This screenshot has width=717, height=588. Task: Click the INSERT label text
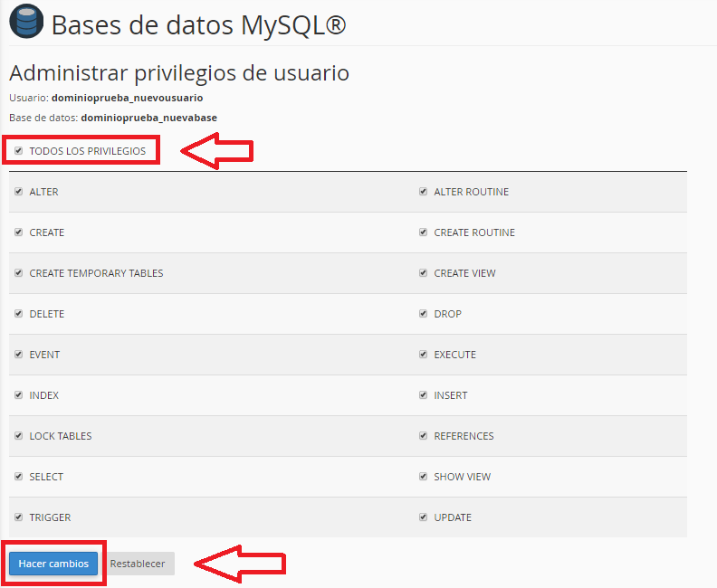tap(451, 395)
